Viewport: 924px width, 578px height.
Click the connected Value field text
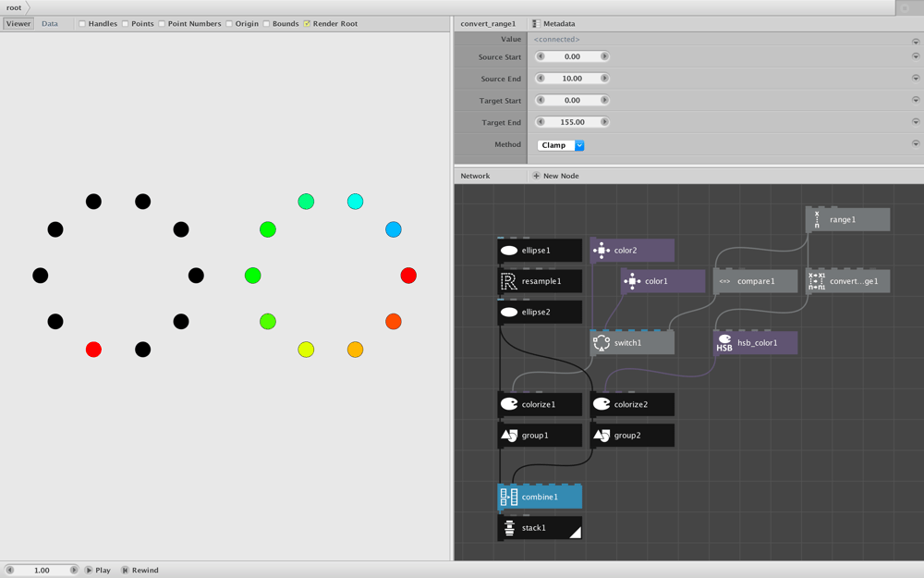click(x=556, y=40)
